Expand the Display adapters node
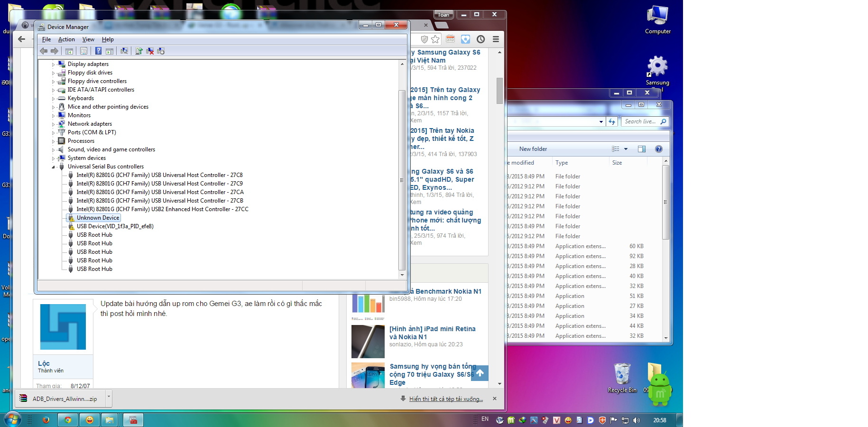 click(x=53, y=64)
